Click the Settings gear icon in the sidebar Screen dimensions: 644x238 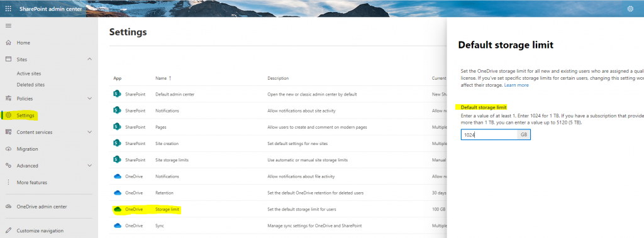pos(8,116)
